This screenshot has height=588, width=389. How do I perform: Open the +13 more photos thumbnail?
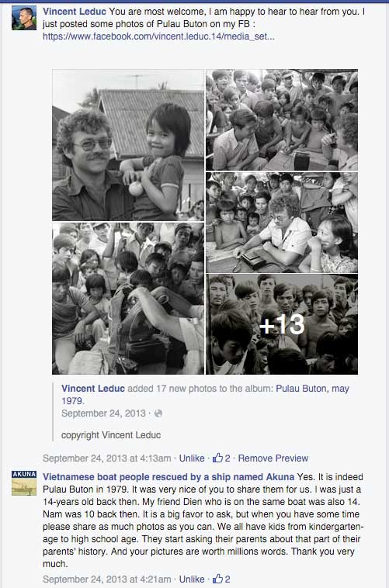pos(282,324)
